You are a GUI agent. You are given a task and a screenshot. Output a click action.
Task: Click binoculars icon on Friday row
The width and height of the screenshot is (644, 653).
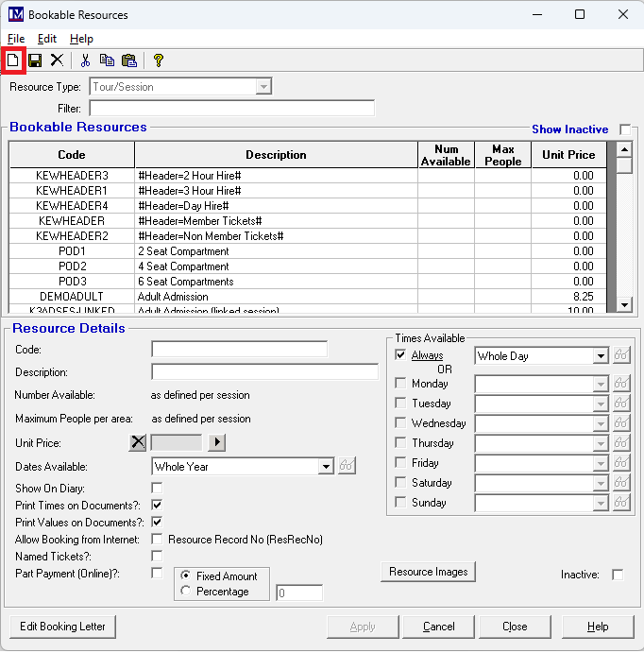coord(621,463)
